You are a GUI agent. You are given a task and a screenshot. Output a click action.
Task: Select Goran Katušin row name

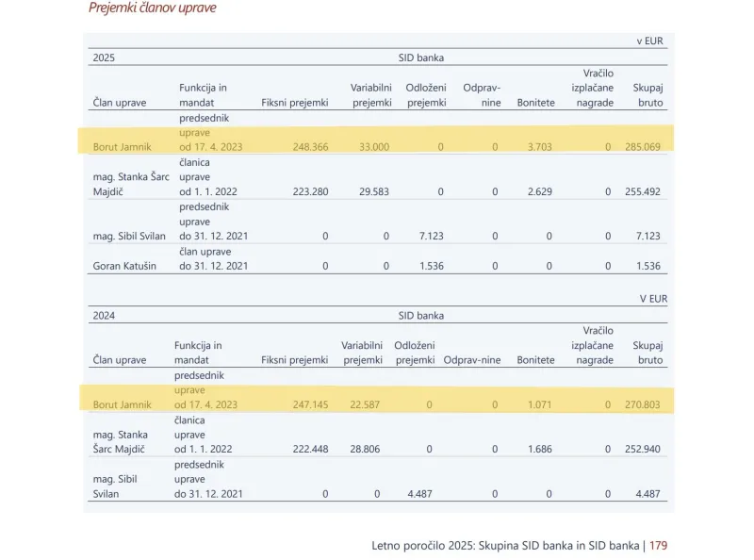pyautogui.click(x=124, y=266)
